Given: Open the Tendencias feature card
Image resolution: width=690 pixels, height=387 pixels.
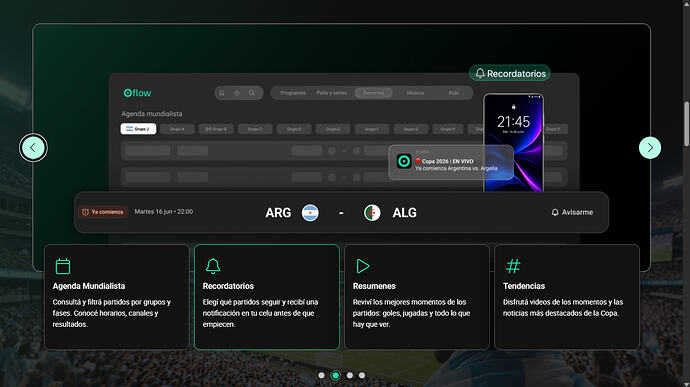Looking at the screenshot, I should 567,297.
